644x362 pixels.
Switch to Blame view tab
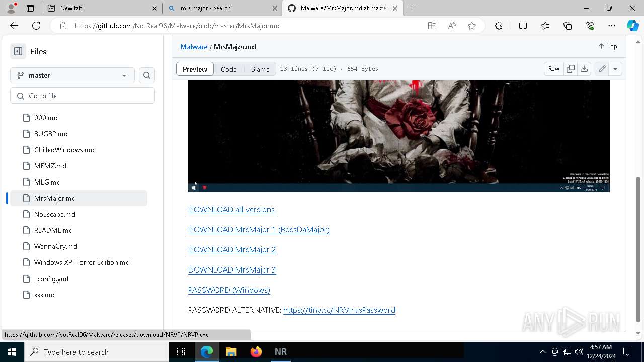tap(260, 69)
